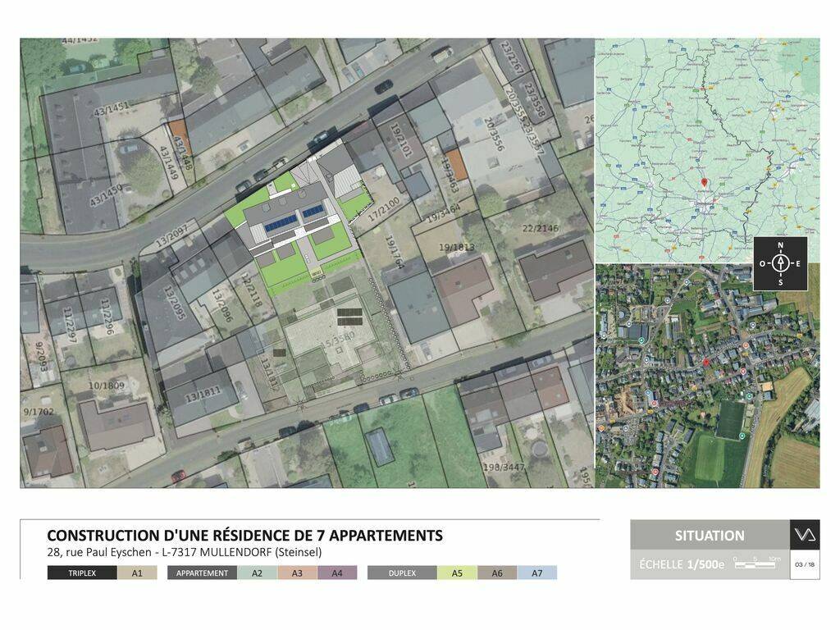Screen dimensions: 840x630
Task: Select the A7 blue legend swatch
Action: click(537, 573)
